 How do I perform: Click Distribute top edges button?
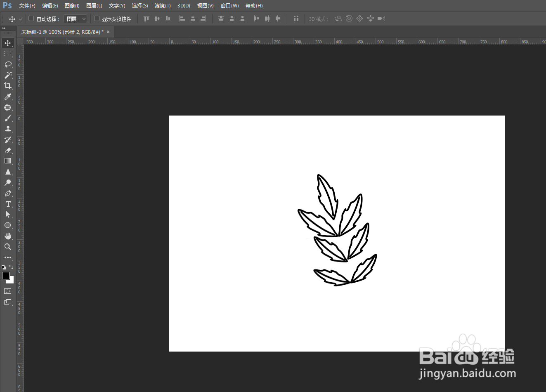[221, 19]
